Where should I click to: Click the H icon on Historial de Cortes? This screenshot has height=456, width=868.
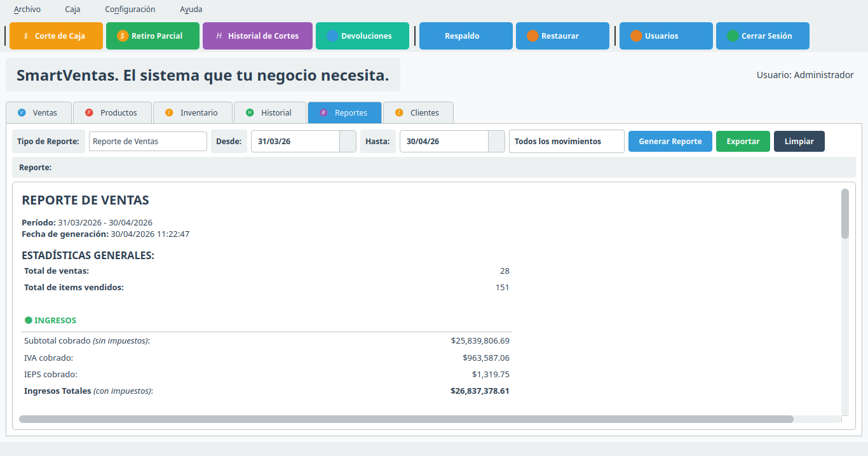(x=219, y=36)
